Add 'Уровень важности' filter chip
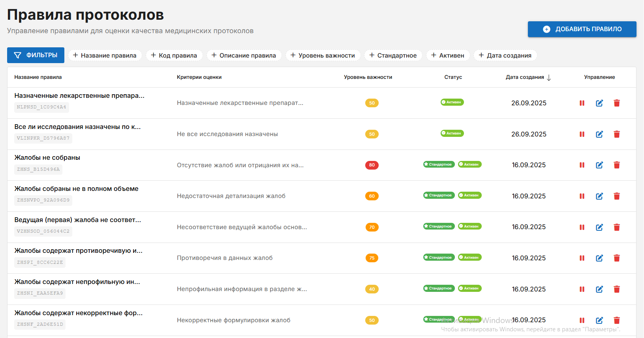This screenshot has width=644, height=338. pyautogui.click(x=323, y=56)
